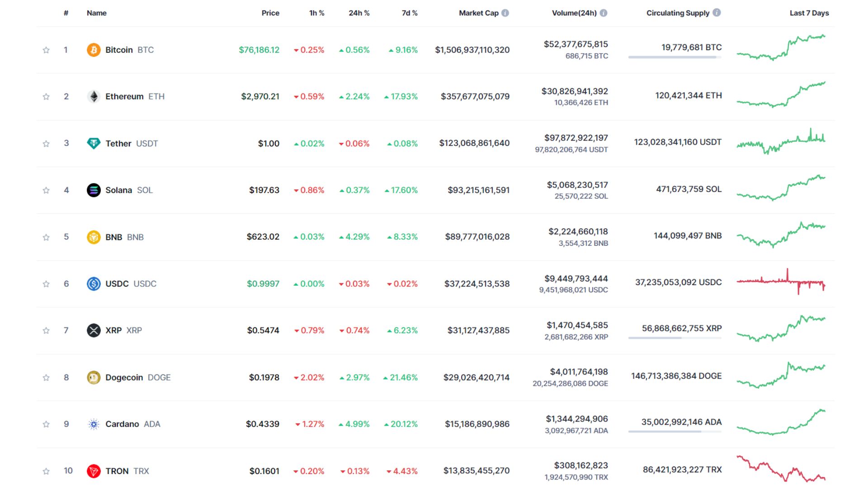Screen dimensions: 868x488
Task: Click Bitcoin's circulating supply progress bar
Action: (x=673, y=57)
